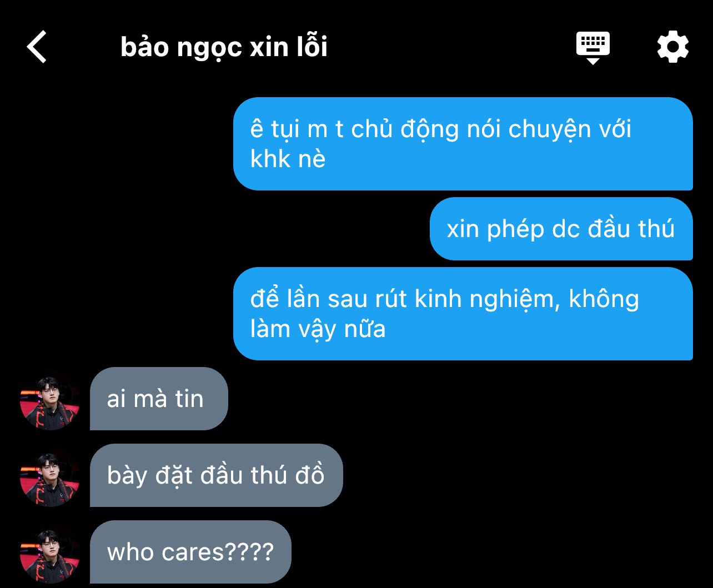Click the words "khk nè" in the first message
Image resolution: width=713 pixels, height=588 pixels.
288,159
